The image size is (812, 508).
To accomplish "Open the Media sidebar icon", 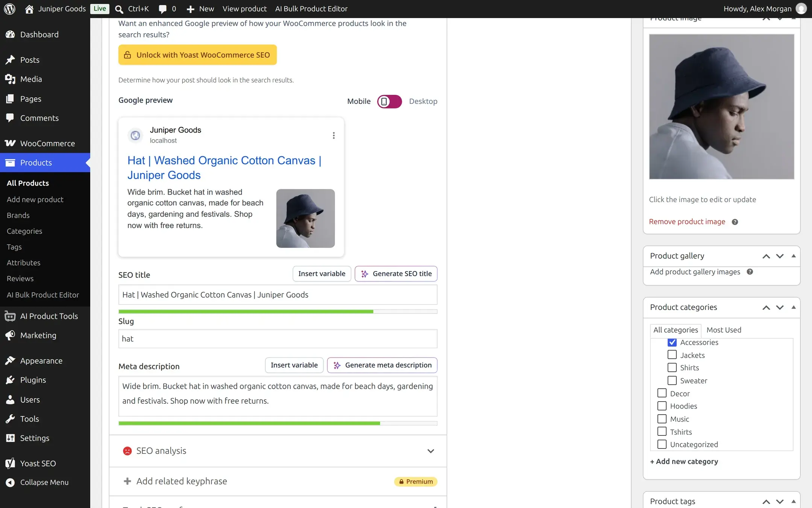I will 10,79.
